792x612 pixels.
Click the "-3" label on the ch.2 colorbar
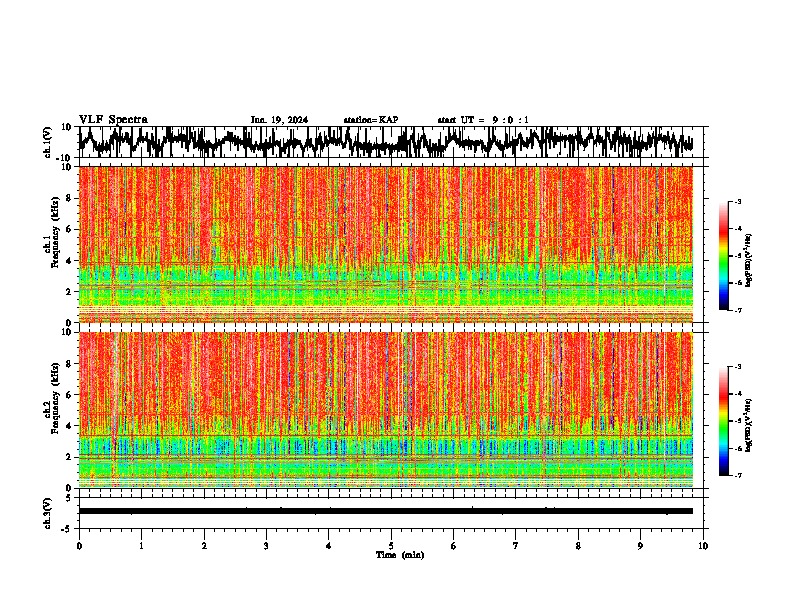click(737, 367)
